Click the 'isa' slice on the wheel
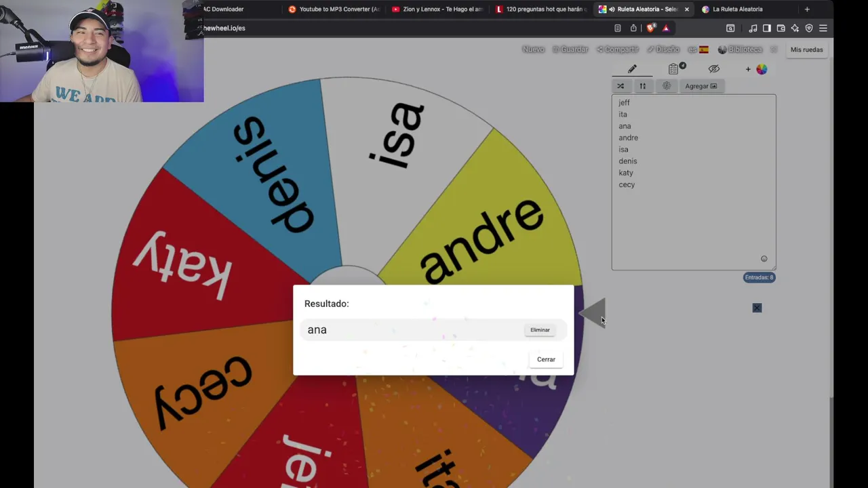 398,136
